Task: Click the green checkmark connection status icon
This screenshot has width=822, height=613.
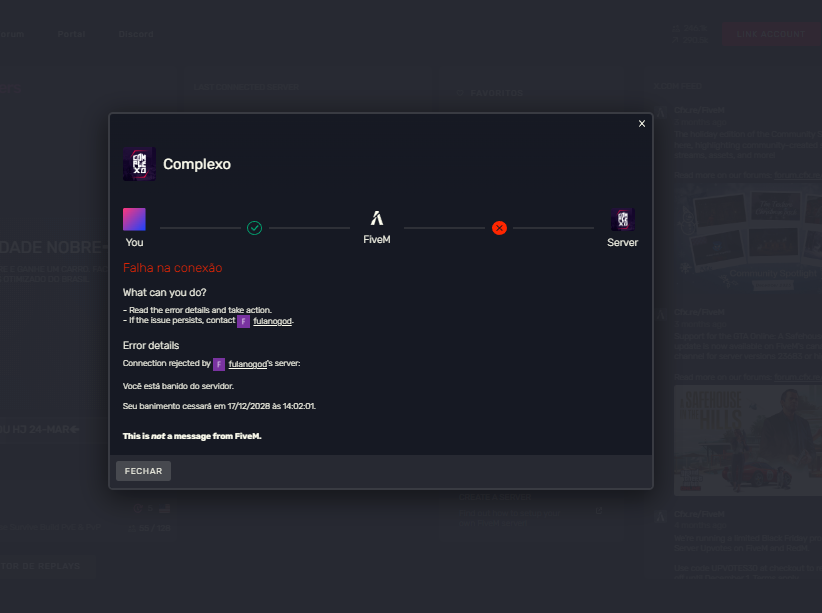Action: coord(254,228)
